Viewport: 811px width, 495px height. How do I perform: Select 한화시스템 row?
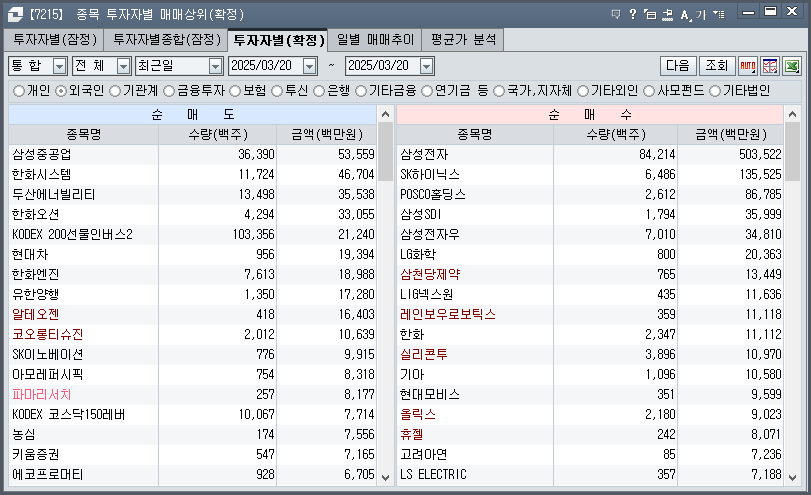coord(192,174)
